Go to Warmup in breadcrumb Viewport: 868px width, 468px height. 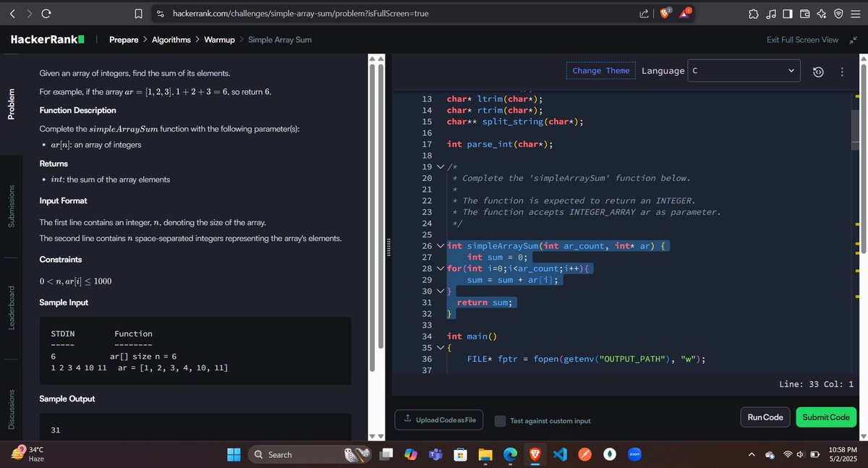(220, 40)
